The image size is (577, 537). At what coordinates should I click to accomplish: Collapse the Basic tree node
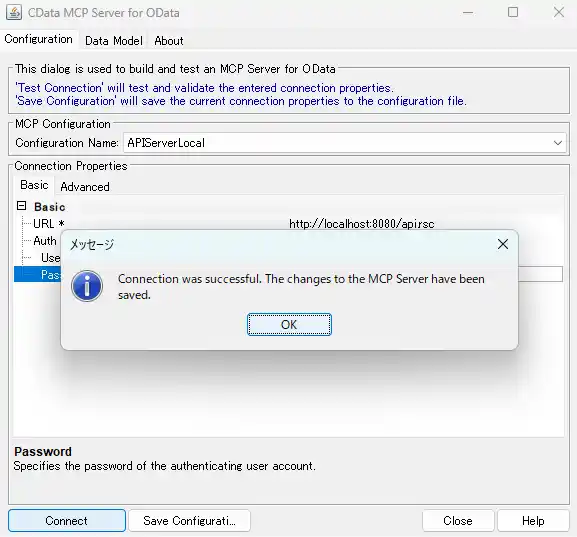pyautogui.click(x=22, y=206)
